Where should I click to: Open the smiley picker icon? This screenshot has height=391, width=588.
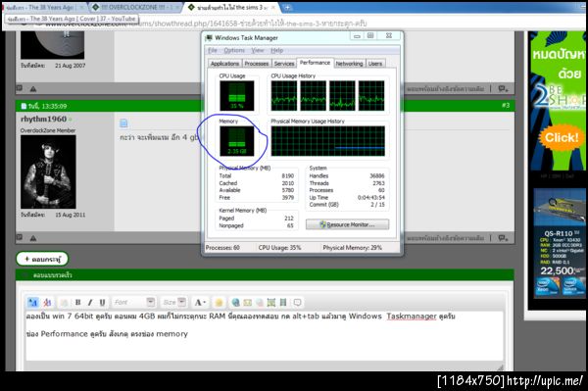coord(219,302)
